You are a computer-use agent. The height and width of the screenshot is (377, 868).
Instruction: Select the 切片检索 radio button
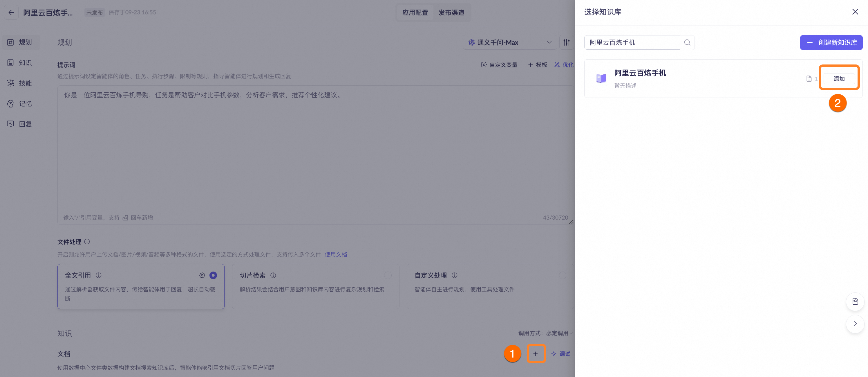click(x=388, y=276)
